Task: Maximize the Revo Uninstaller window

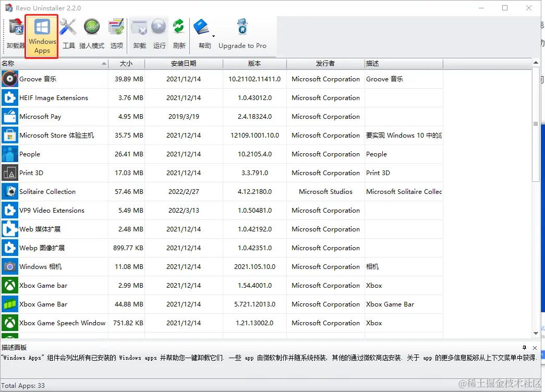Action: pyautogui.click(x=505, y=8)
